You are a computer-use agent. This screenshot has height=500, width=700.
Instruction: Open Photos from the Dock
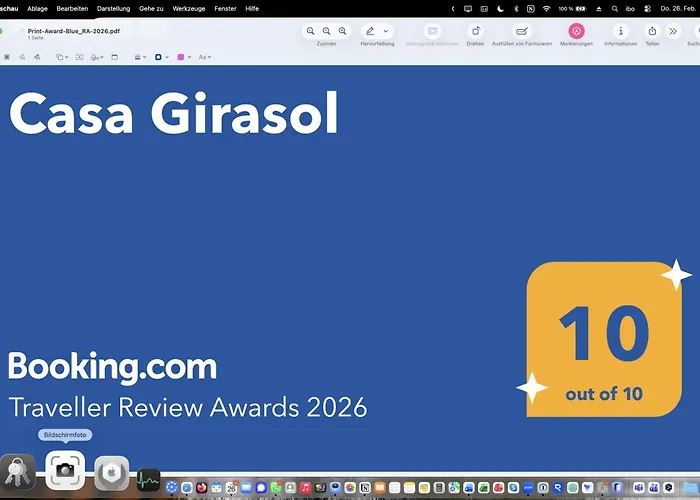350,487
